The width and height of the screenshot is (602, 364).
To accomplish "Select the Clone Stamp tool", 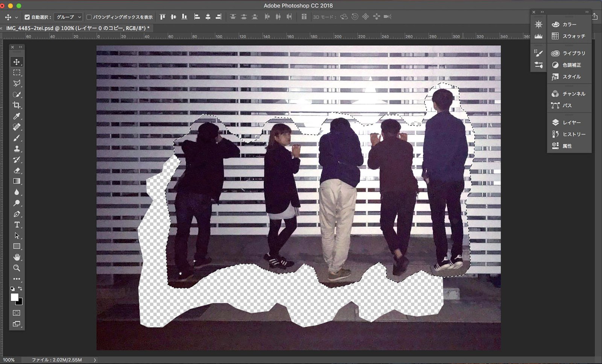I will pyautogui.click(x=17, y=149).
